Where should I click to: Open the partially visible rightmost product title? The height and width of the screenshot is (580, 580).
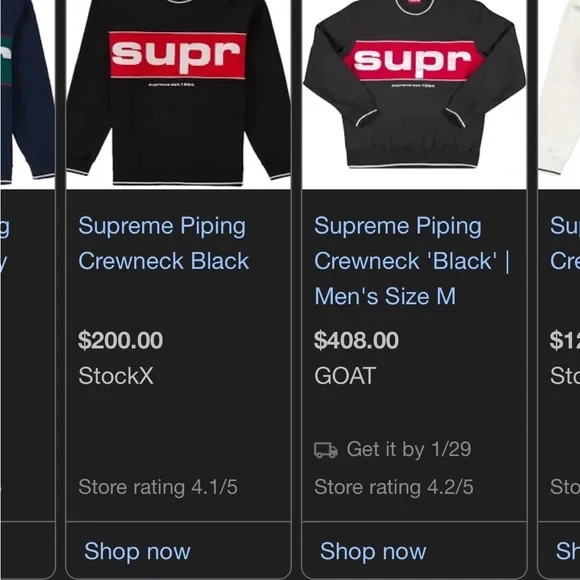565,243
